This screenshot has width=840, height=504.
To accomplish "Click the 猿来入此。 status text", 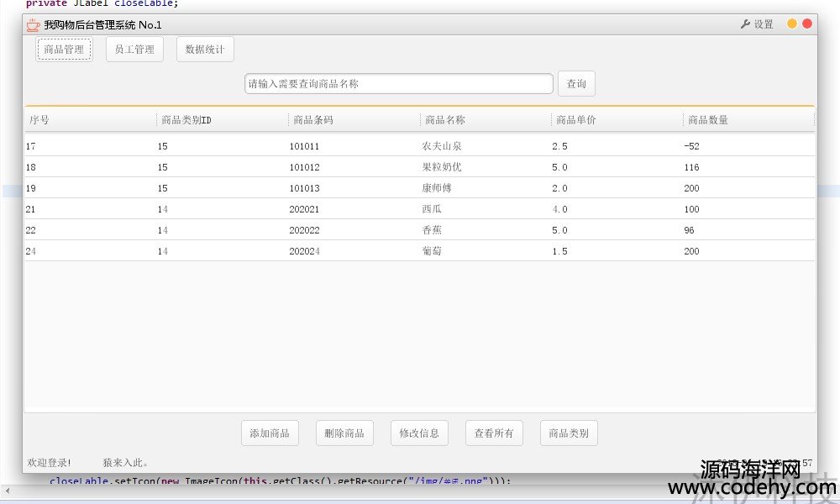I will pyautogui.click(x=125, y=462).
